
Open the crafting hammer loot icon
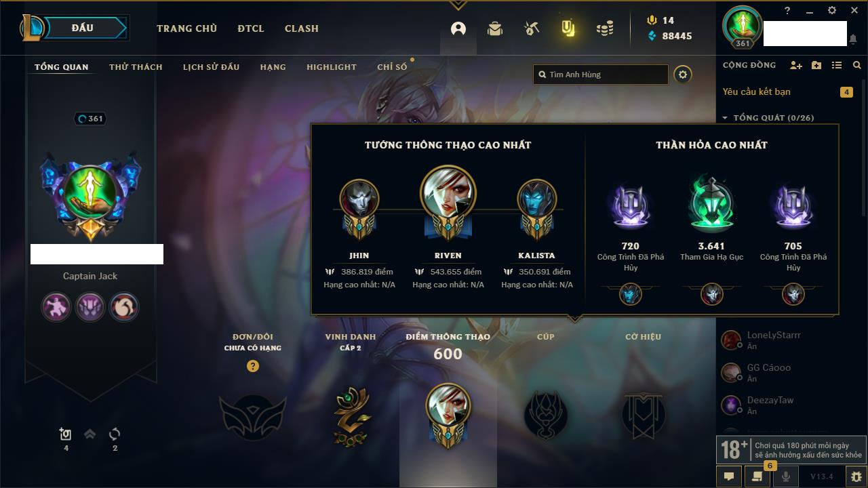coord(532,28)
